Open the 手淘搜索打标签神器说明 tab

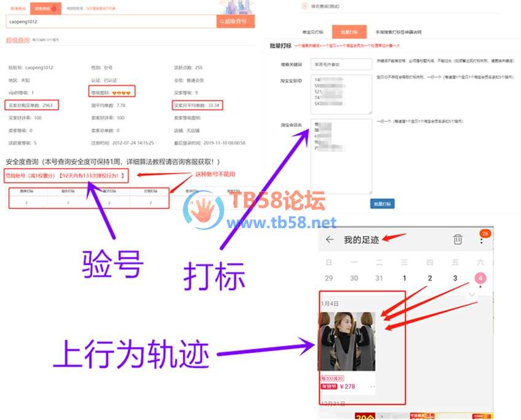(x=398, y=32)
